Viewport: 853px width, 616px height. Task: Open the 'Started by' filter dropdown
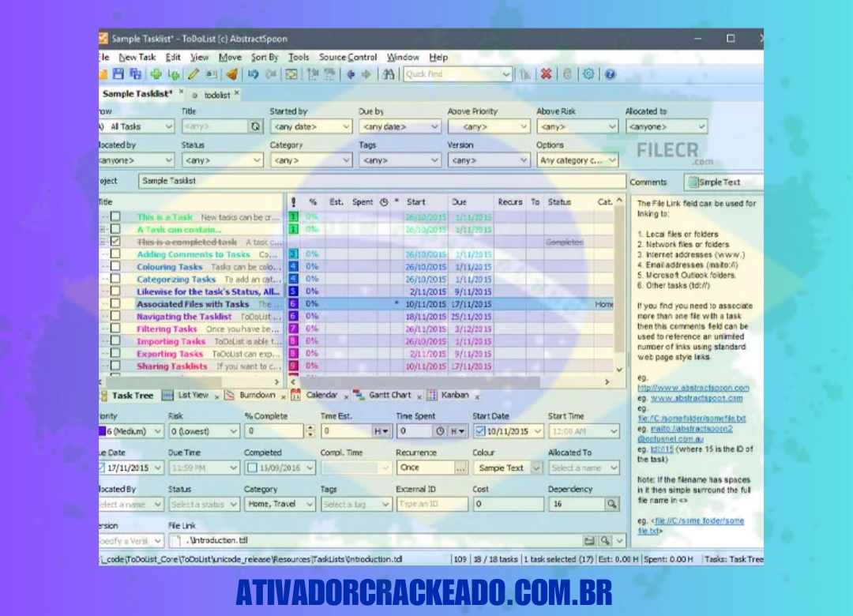pos(310,126)
